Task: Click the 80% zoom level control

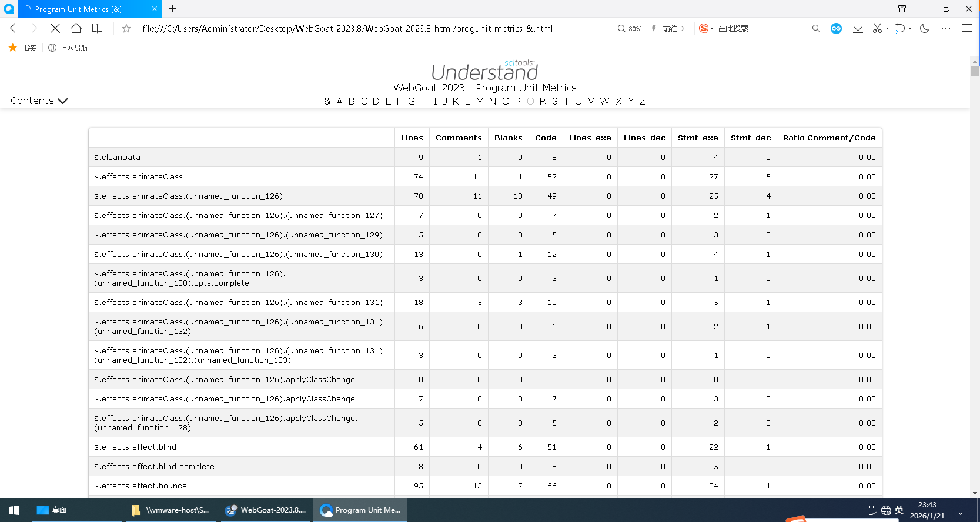Action: (630, 28)
